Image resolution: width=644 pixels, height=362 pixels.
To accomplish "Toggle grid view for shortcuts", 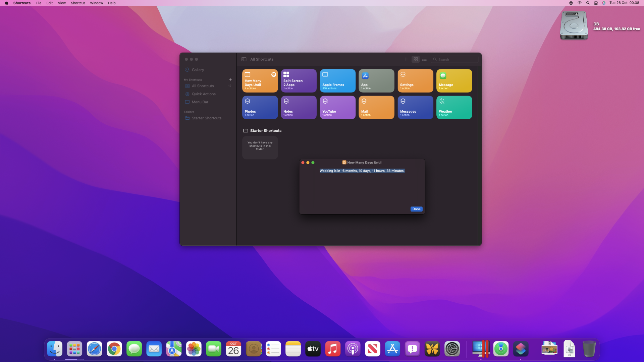I will coord(416,59).
